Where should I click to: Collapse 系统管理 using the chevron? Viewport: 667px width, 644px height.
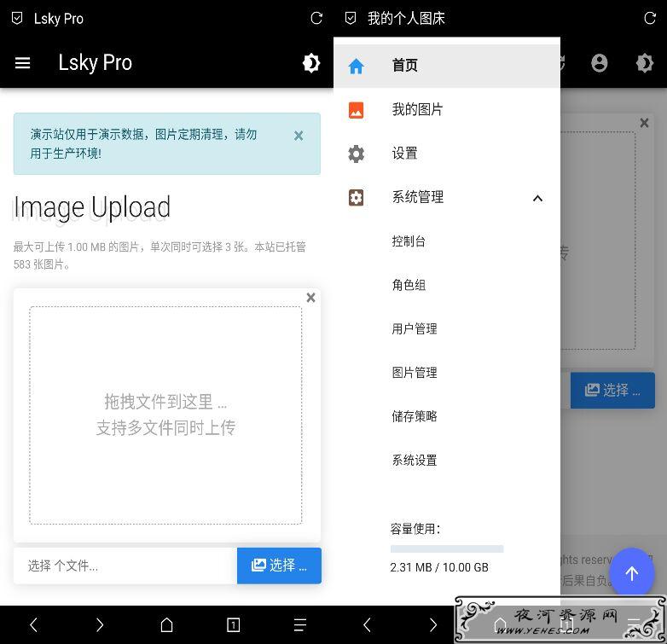(537, 198)
